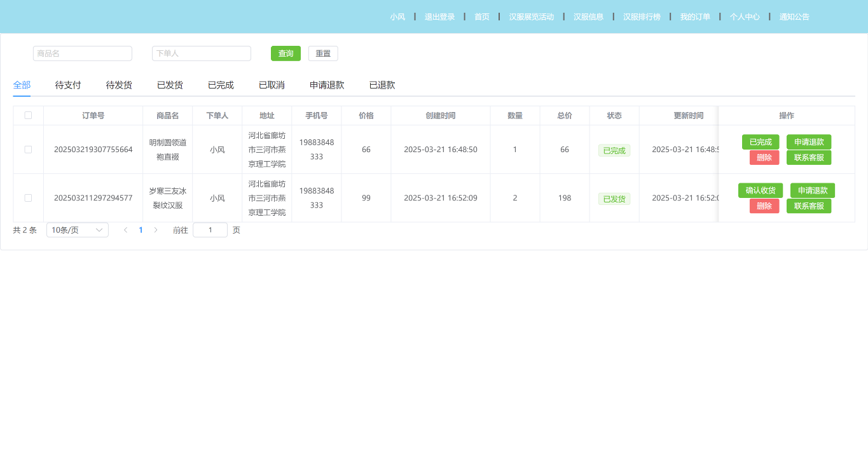Open the 10条/页 page size dropdown

coord(78,230)
